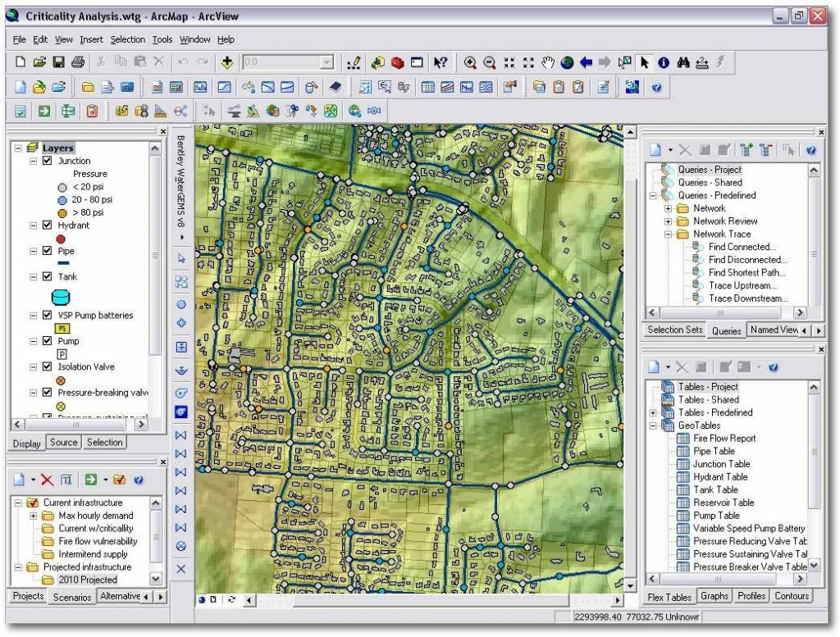Open the Editor toolbar pencil icon
The height and width of the screenshot is (637, 840).
click(x=354, y=62)
